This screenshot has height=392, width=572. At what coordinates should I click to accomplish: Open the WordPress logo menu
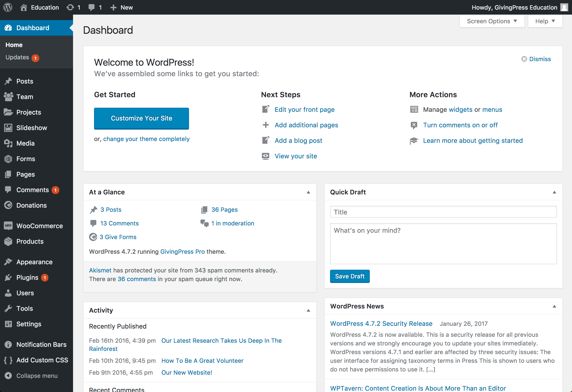[8, 7]
